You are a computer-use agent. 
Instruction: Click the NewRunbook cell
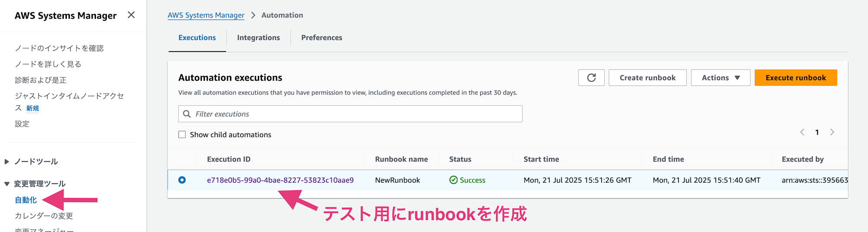pos(398,180)
